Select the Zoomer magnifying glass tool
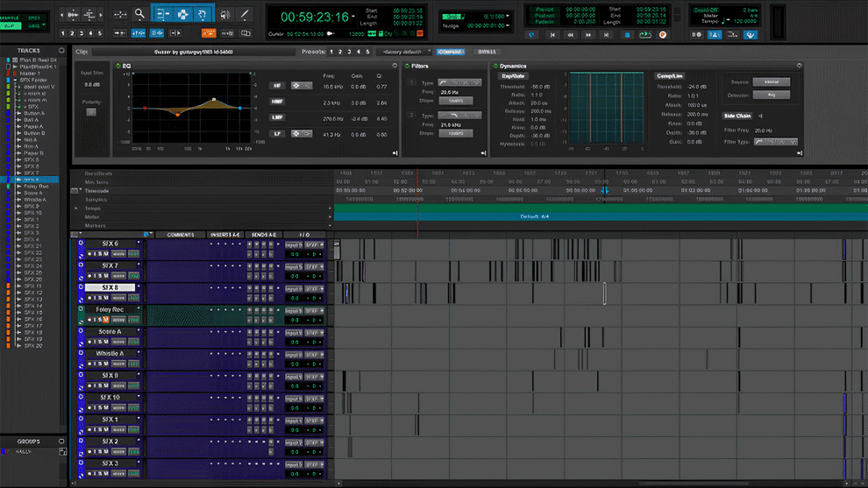868x488 pixels. click(x=139, y=14)
